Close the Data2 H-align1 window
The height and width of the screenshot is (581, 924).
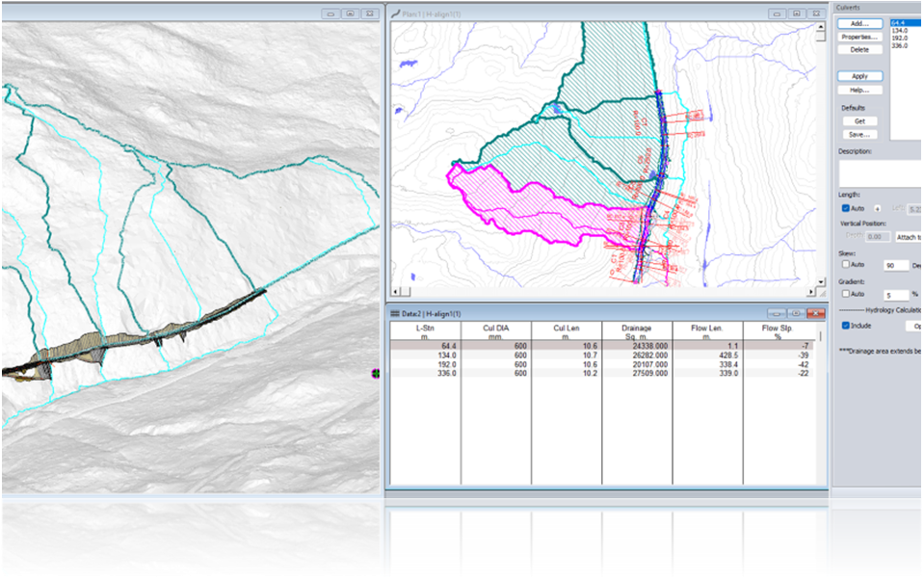pos(816,314)
